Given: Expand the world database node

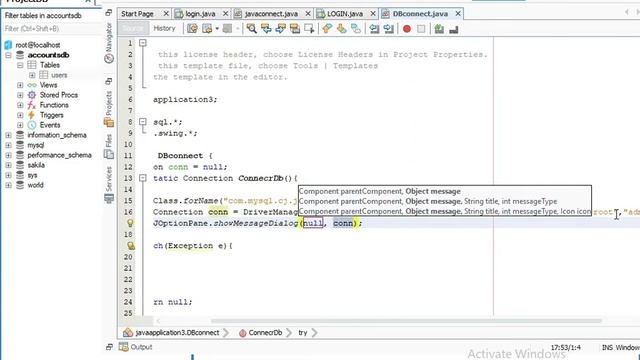Looking at the screenshot, I should 8,185.
